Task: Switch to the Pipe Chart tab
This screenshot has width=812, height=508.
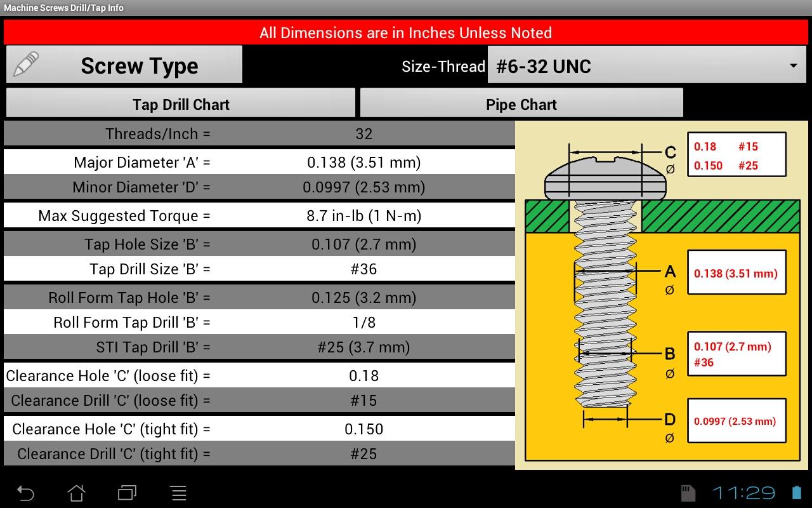Action: pyautogui.click(x=520, y=104)
